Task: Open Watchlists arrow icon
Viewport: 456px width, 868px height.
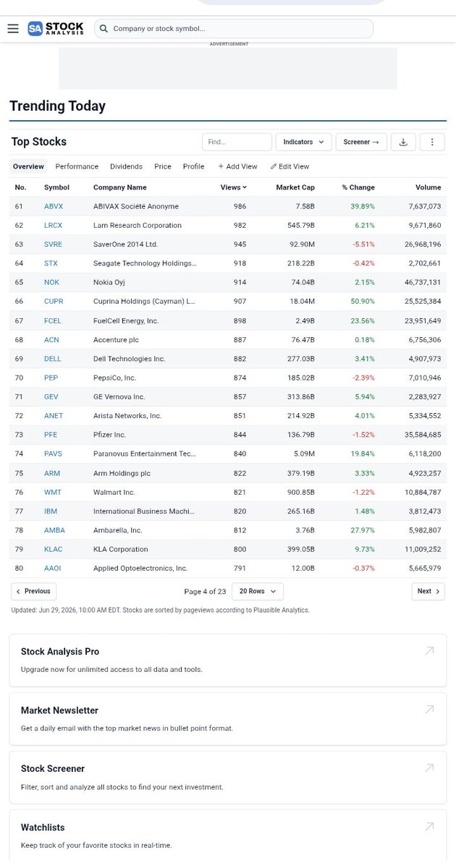Action: pyautogui.click(x=429, y=826)
